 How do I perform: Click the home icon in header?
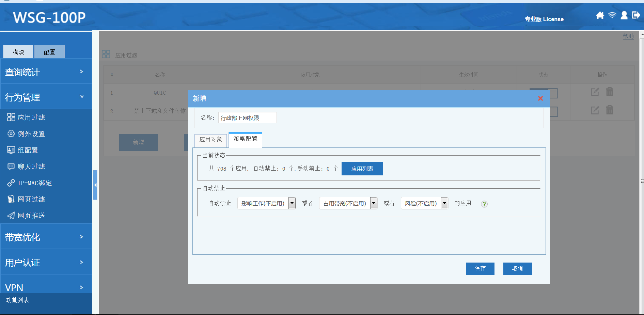600,15
